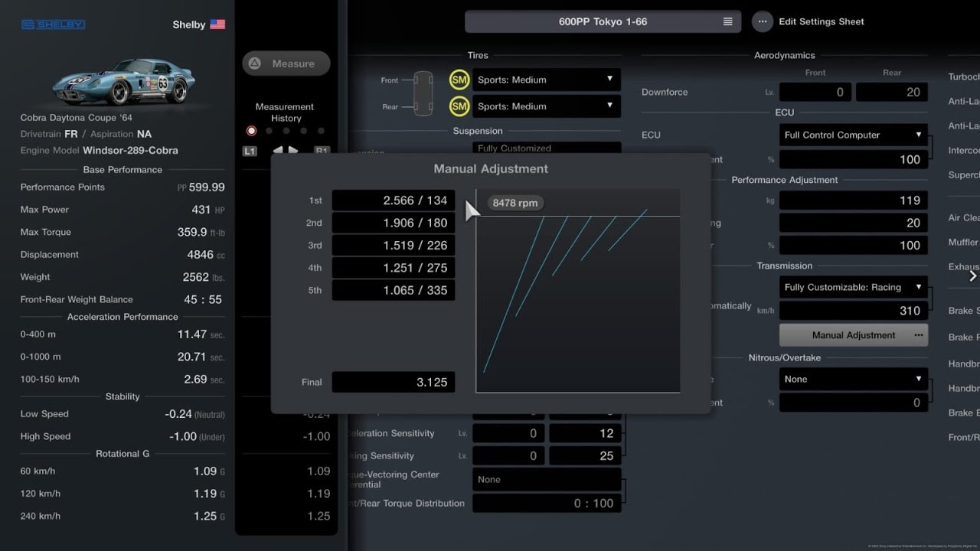Select the Cobra Daytona Coupe car thumbnail
980x551 pixels.
pyautogui.click(x=122, y=80)
